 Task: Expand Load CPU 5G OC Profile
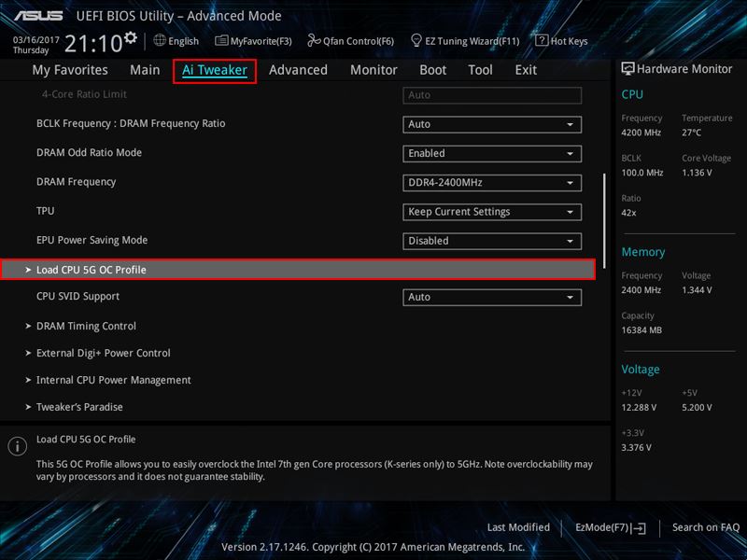(x=298, y=270)
